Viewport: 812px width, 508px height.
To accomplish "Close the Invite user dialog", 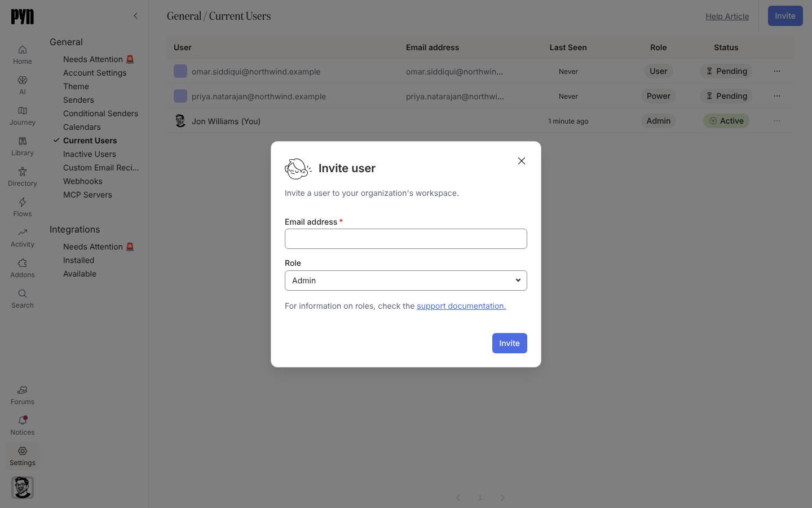I will pyautogui.click(x=522, y=161).
